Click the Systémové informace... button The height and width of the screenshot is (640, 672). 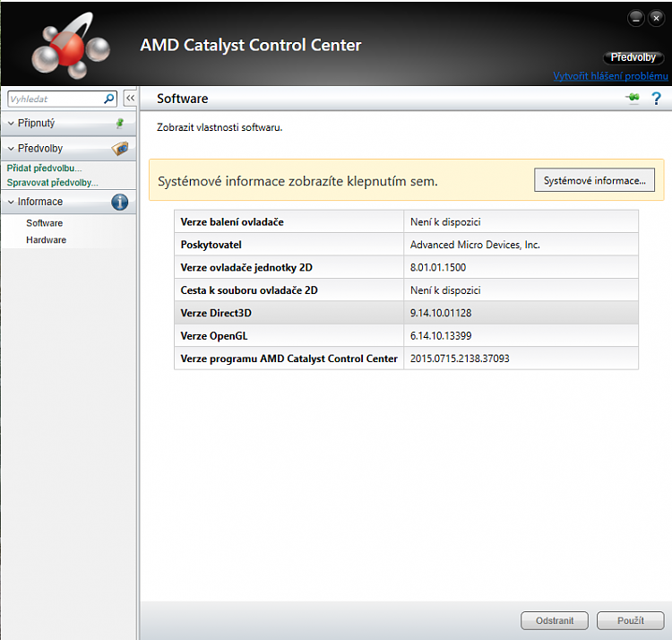pos(594,180)
